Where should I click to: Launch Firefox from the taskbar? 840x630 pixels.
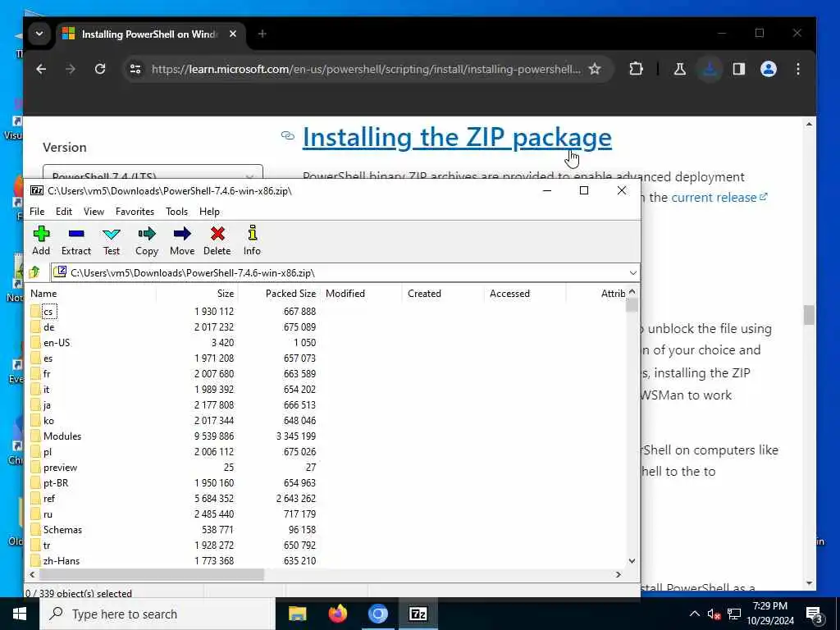pos(337,614)
